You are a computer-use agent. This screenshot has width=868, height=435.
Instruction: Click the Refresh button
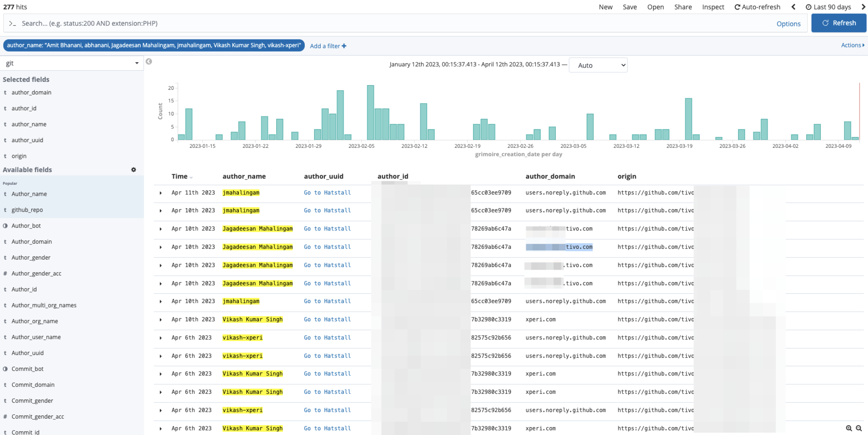pos(839,23)
